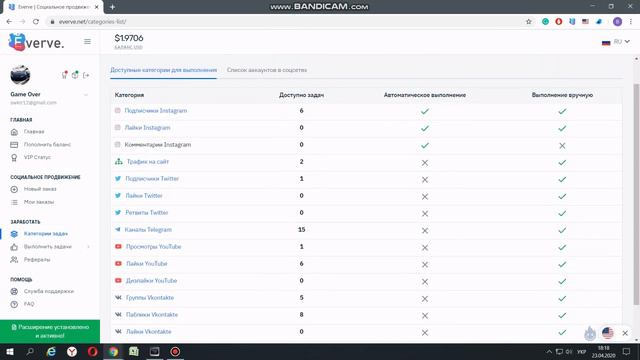Bookmark this page with star icon
The width and height of the screenshot is (640, 360).
[529, 22]
